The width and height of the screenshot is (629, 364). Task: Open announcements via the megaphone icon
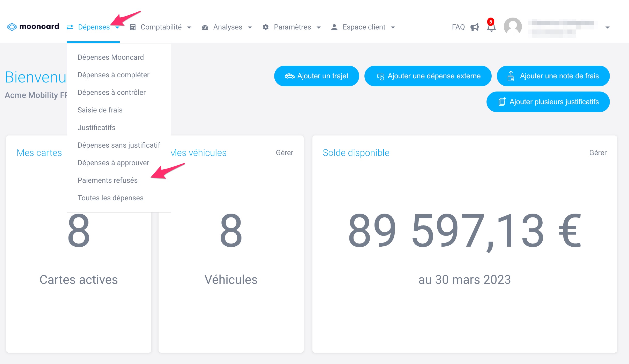(475, 27)
